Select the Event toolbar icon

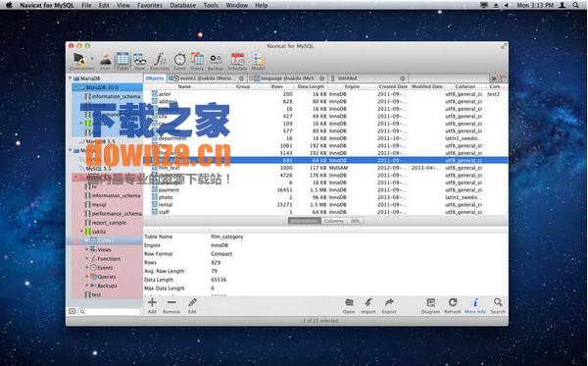click(x=179, y=61)
